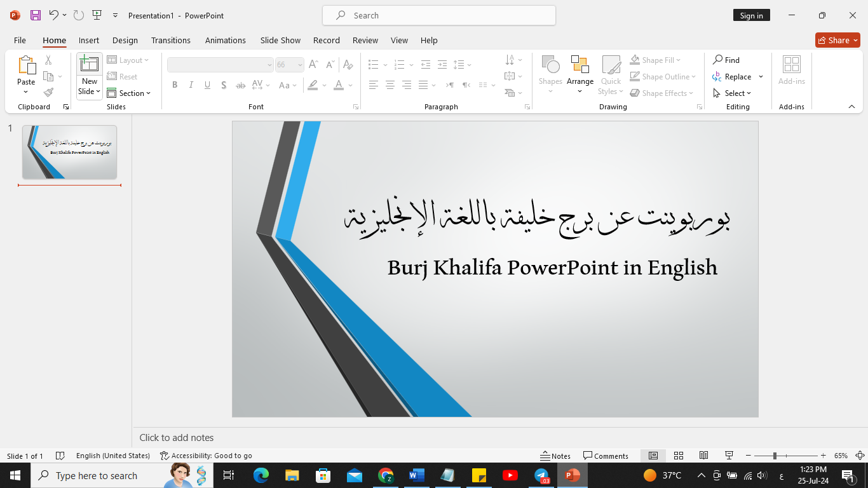Switch to the Slide Show tab
This screenshot has height=488, width=868.
tap(280, 40)
